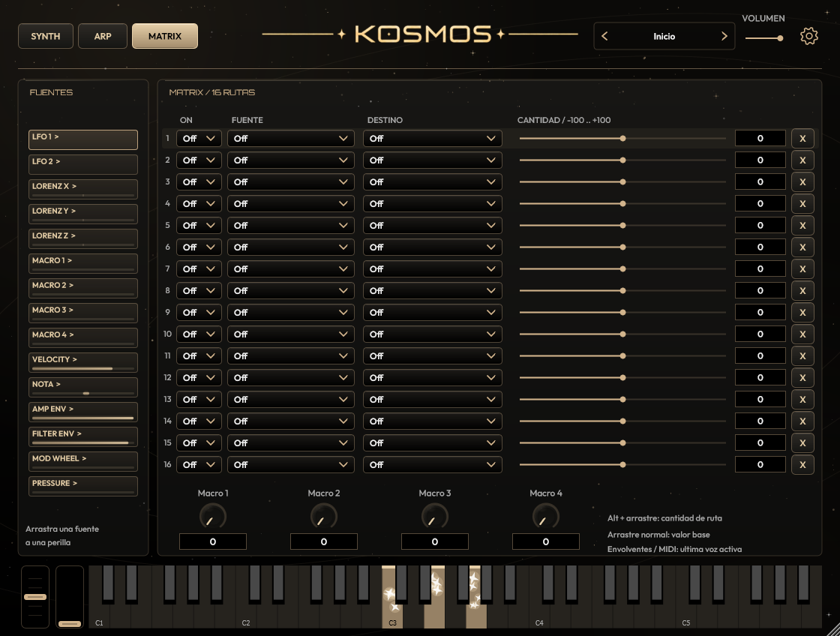840x636 pixels.
Task: Click the route 4 amount value field
Action: pos(760,203)
